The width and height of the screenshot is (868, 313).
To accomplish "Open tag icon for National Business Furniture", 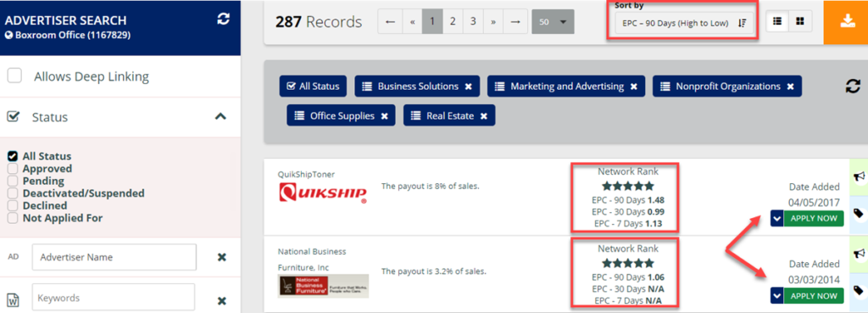I will 859,290.
